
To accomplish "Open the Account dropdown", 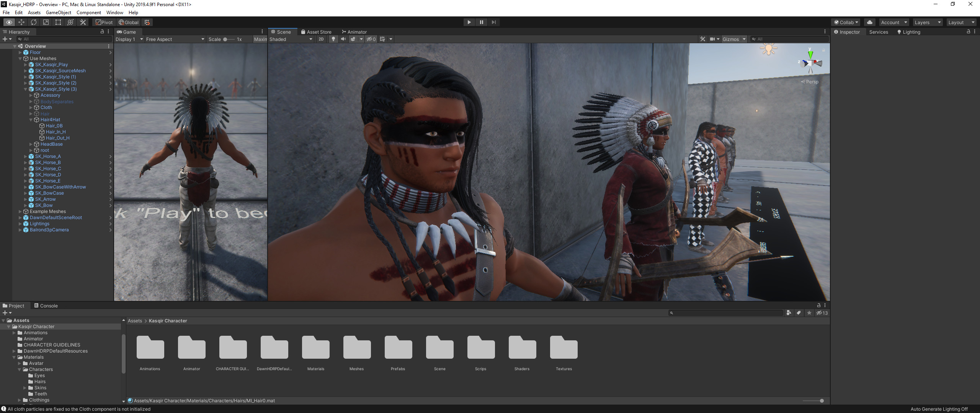I will click(893, 22).
